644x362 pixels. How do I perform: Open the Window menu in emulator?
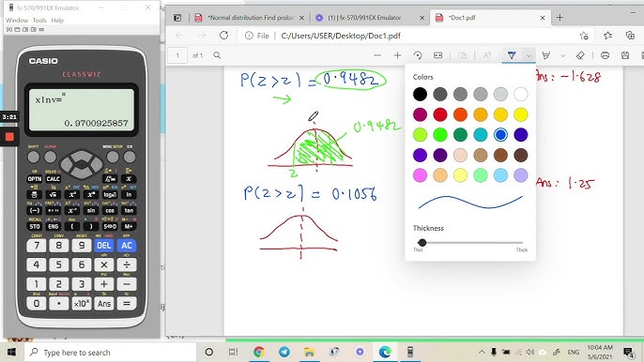click(x=17, y=20)
